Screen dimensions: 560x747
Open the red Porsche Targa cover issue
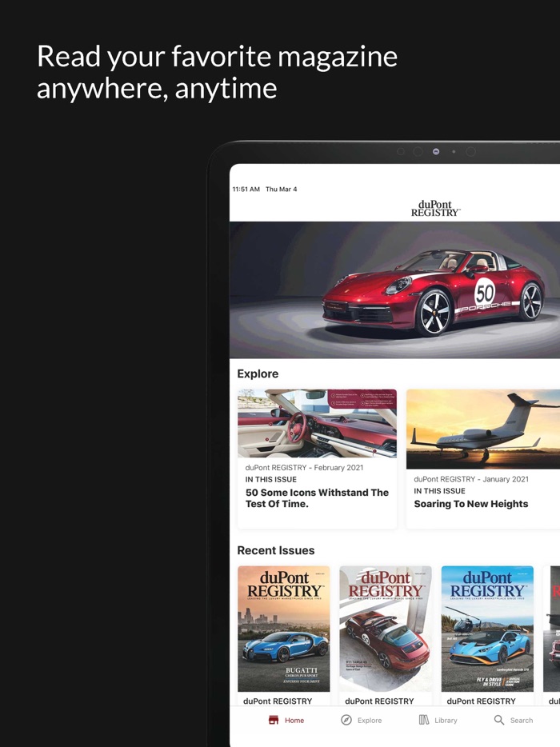(x=386, y=629)
